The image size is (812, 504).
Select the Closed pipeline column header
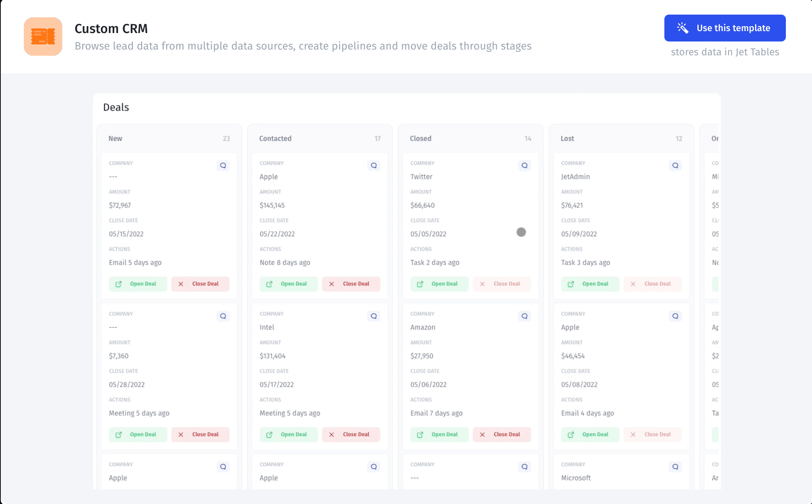click(x=420, y=138)
